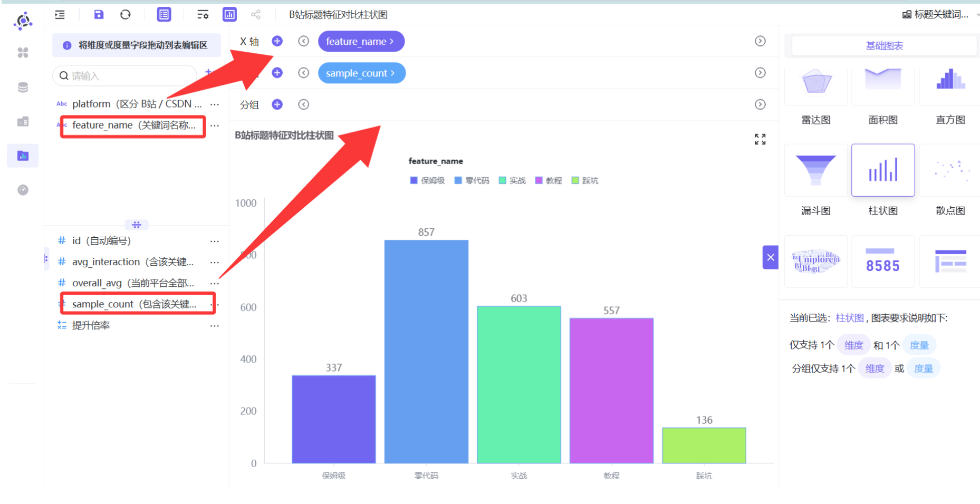980x504 pixels.
Task: Click the dimension-measure panel divider handle
Action: pyautogui.click(x=137, y=225)
